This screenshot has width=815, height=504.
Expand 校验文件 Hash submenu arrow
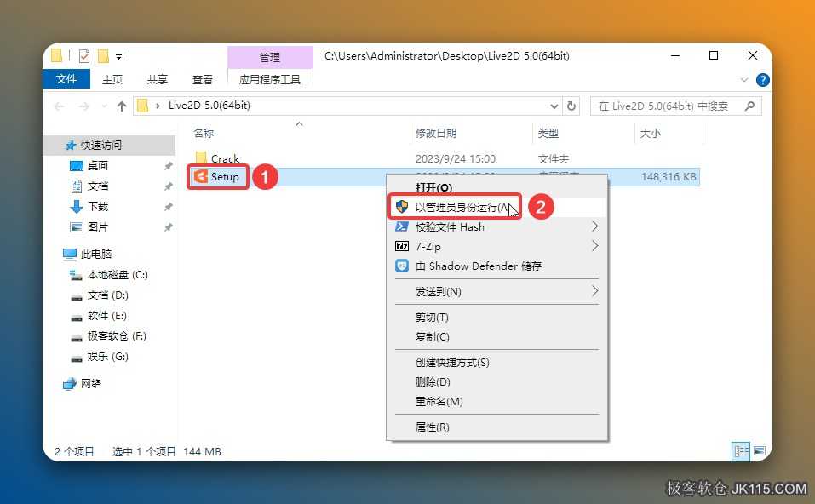tap(595, 226)
